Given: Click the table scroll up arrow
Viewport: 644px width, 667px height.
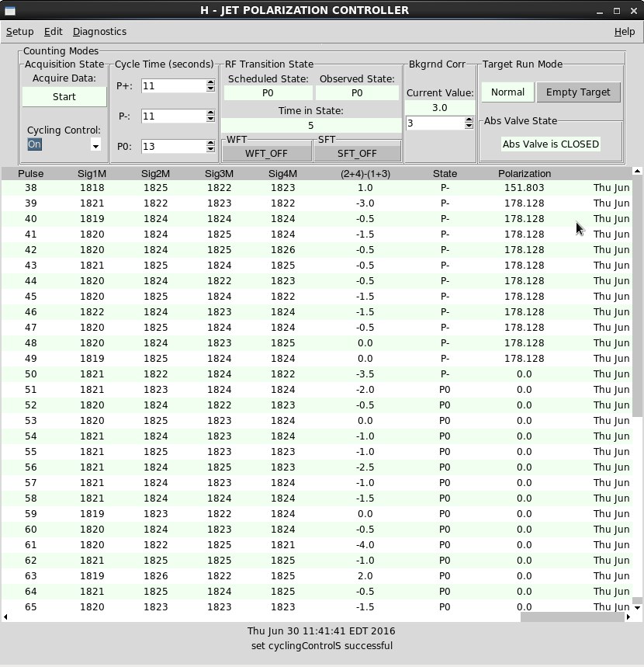Looking at the screenshot, I should pos(637,171).
